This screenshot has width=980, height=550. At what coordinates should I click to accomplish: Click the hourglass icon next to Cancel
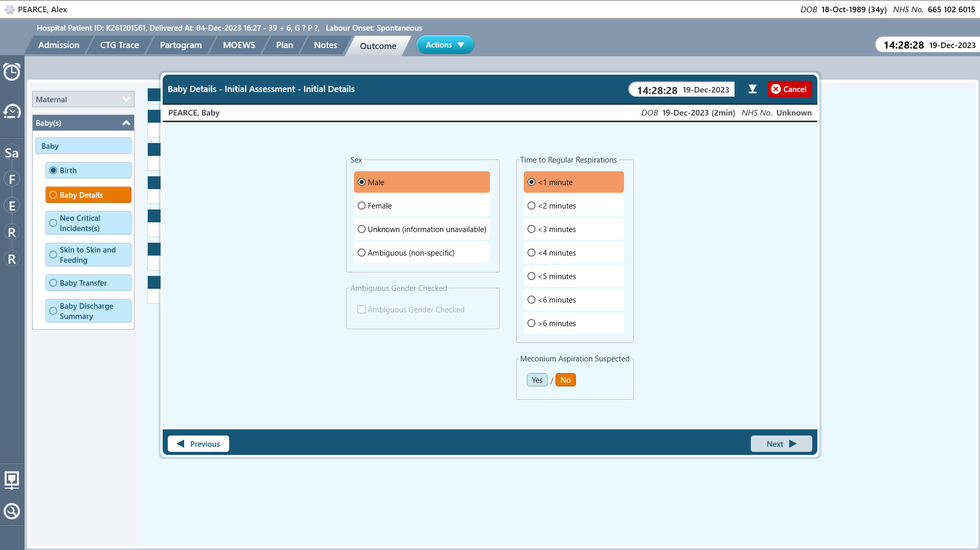752,89
